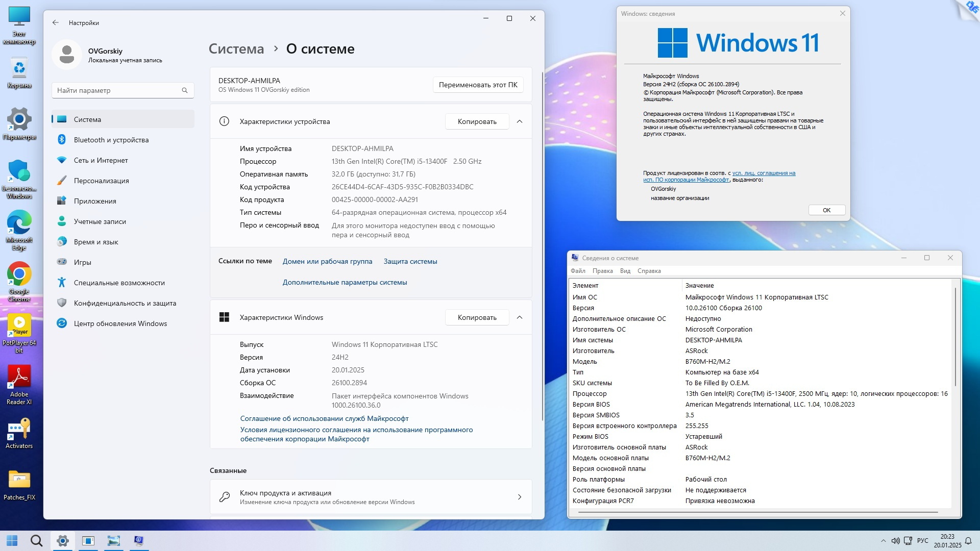Open Дополнительные параметры системы link
Viewport: 980px width, 551px height.
point(345,282)
